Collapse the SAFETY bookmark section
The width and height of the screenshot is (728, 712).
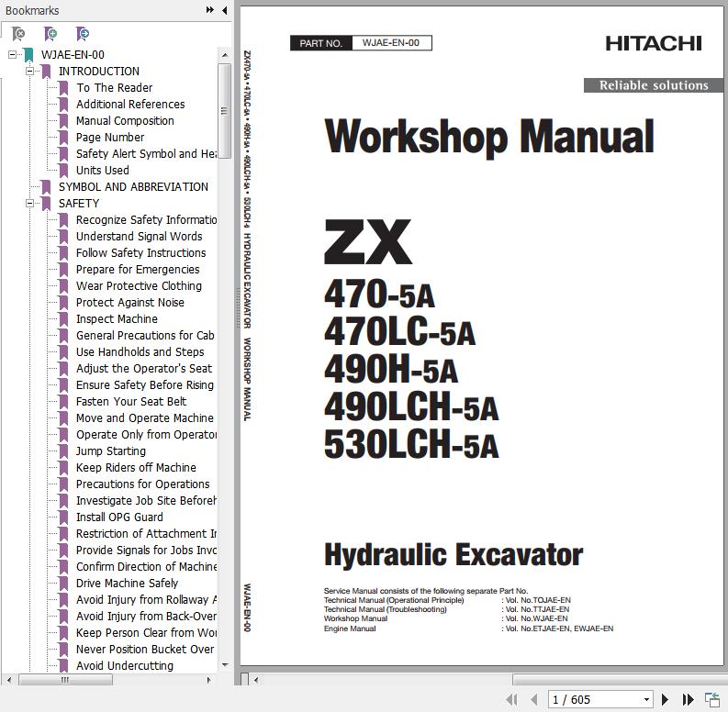click(x=29, y=204)
